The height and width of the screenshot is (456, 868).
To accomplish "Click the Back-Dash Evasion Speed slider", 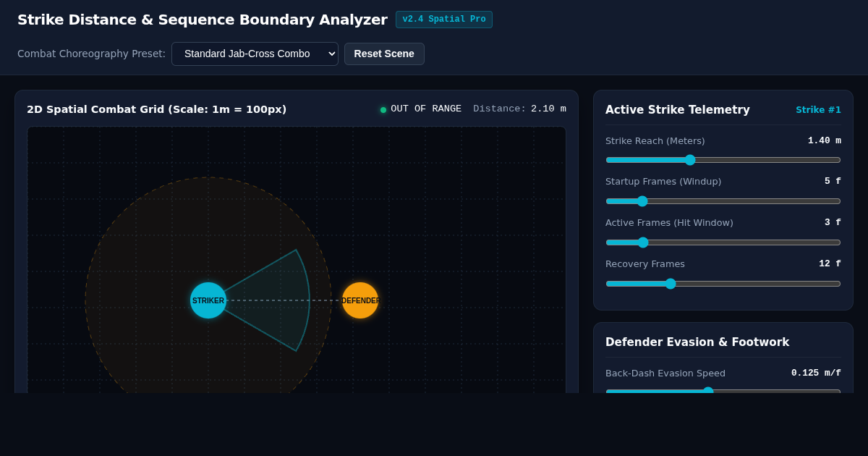I will point(723,391).
